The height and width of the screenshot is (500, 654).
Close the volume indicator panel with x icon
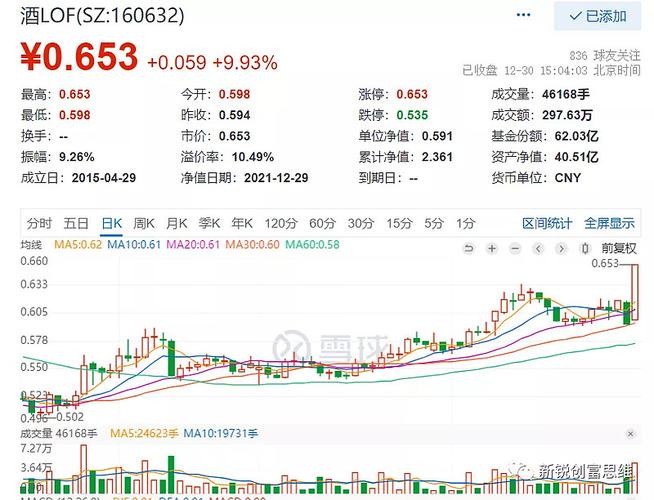(631, 433)
